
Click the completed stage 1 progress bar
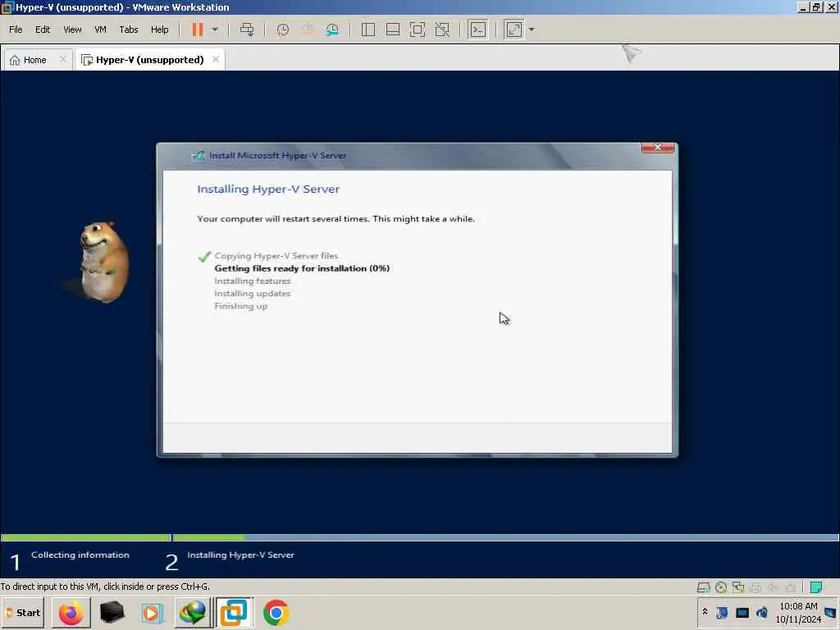point(85,537)
